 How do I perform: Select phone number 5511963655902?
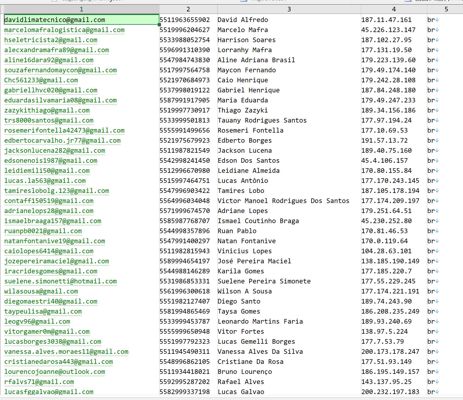(x=185, y=20)
